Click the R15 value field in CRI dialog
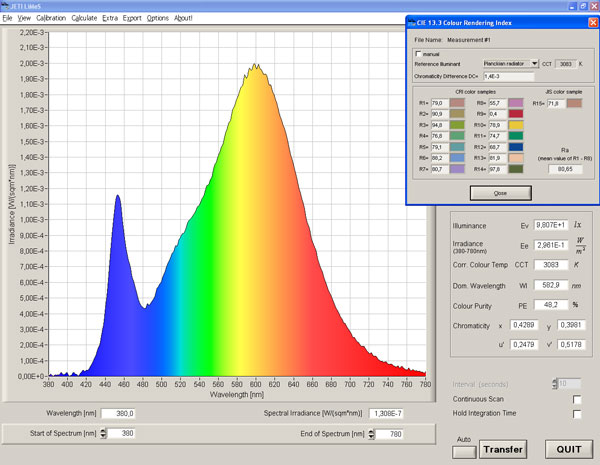This screenshot has height=465, width=600. pyautogui.click(x=556, y=103)
